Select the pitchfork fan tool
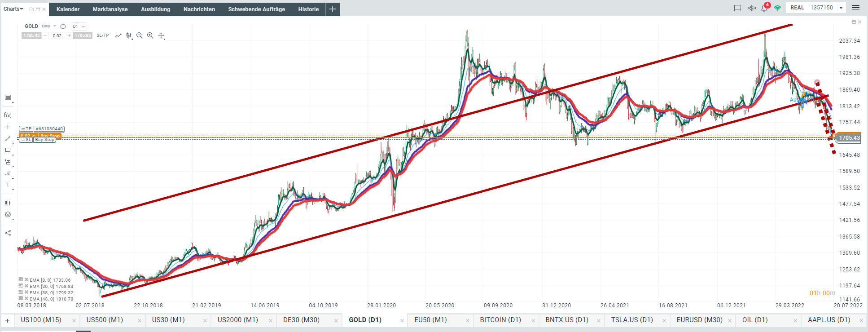 (x=8, y=173)
